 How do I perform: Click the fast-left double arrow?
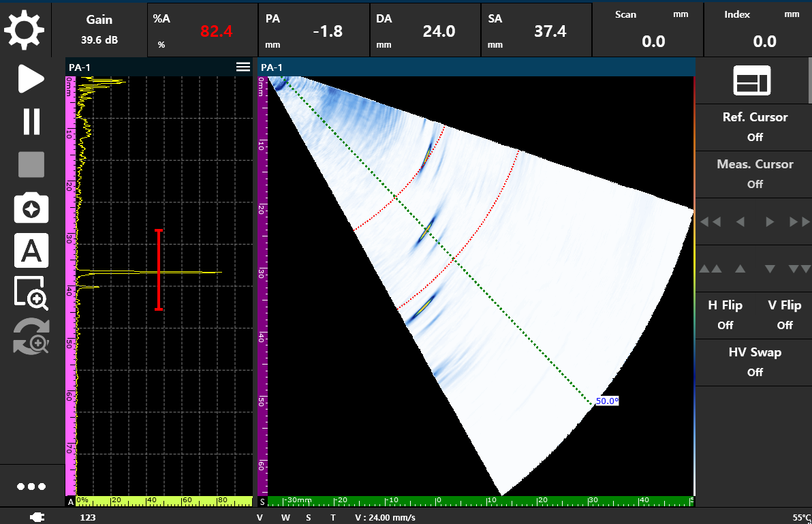pos(710,222)
